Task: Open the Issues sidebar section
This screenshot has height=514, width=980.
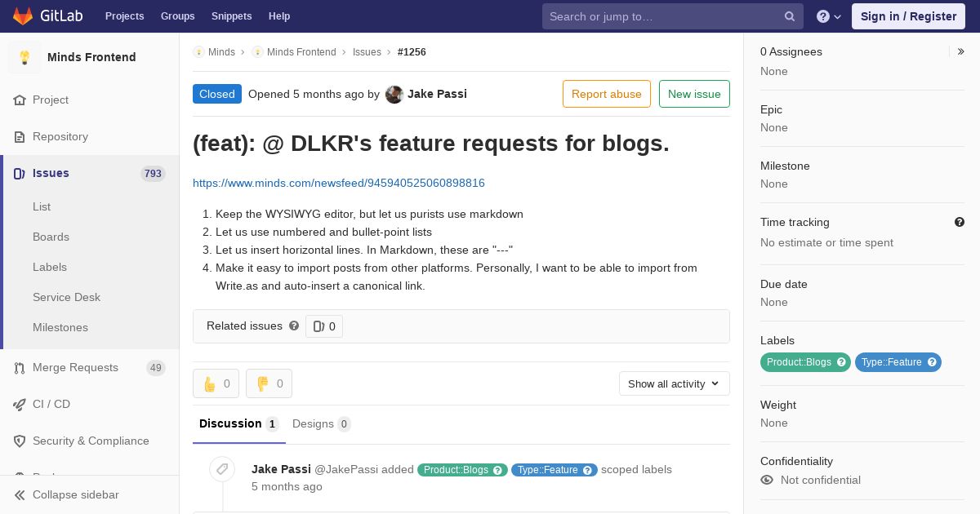Action: pos(90,173)
